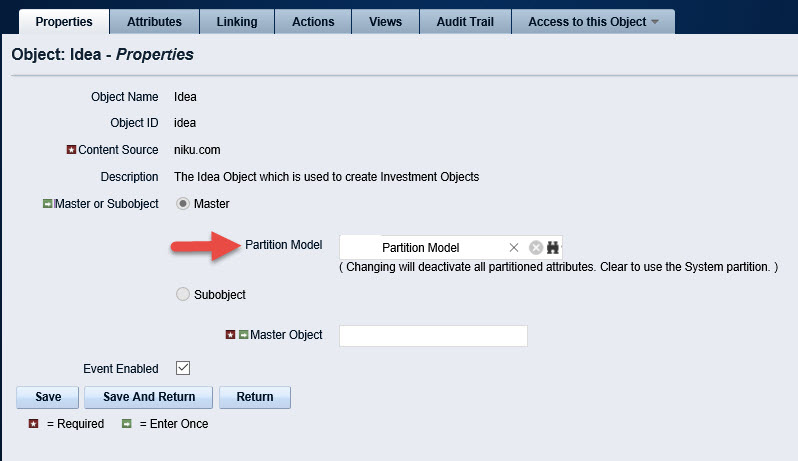Click the green Enter Once legend icon
798x461 pixels.
[127, 423]
